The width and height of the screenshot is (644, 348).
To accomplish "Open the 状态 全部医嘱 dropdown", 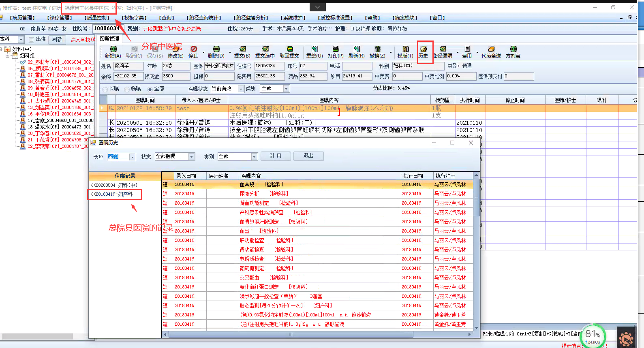I will tap(192, 157).
